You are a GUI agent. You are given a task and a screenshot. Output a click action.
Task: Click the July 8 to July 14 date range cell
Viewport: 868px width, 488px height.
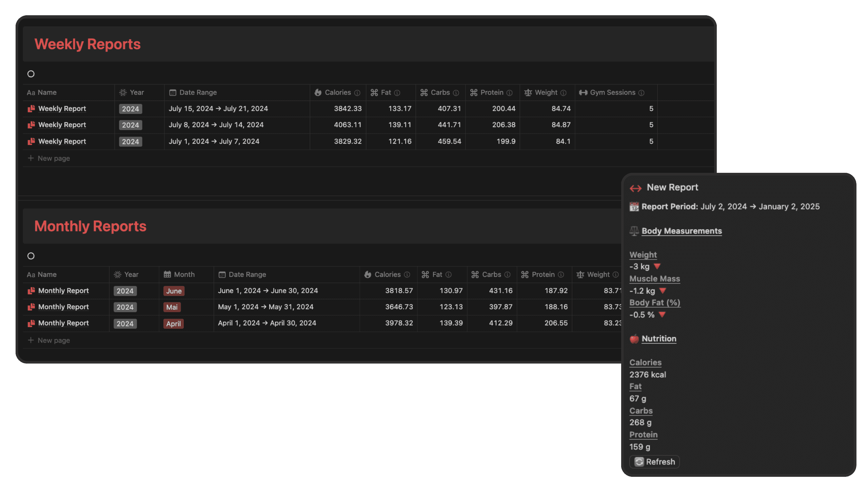coord(216,125)
